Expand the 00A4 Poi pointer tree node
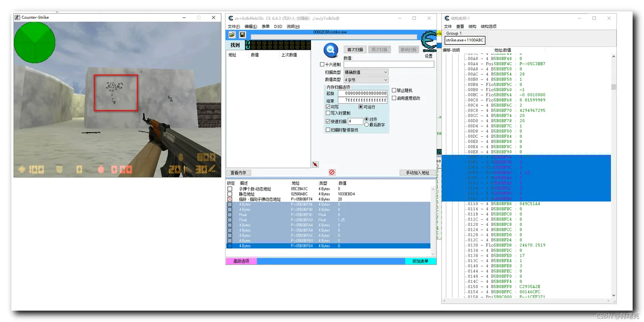Image resolution: width=644 pixels, height=322 pixels. point(465,64)
